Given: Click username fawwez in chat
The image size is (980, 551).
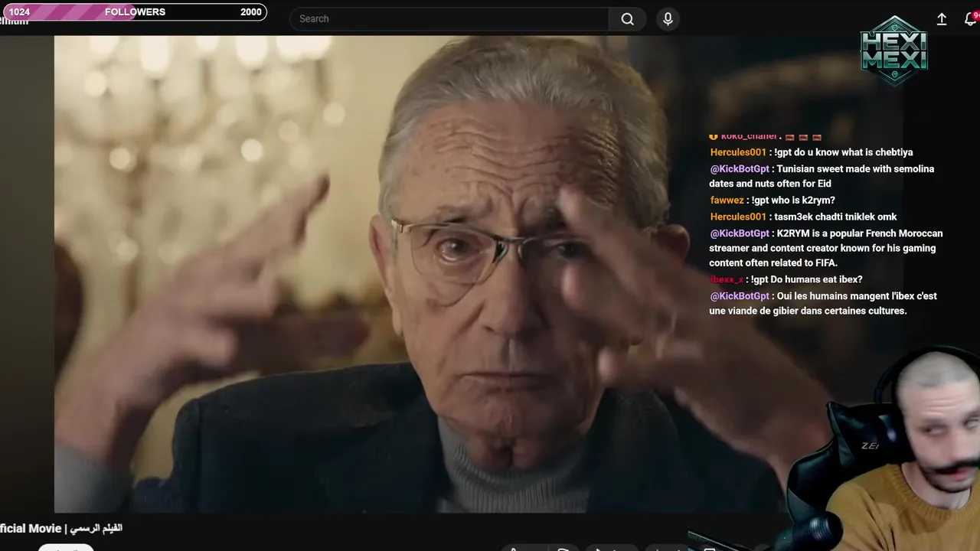Looking at the screenshot, I should click(727, 201).
